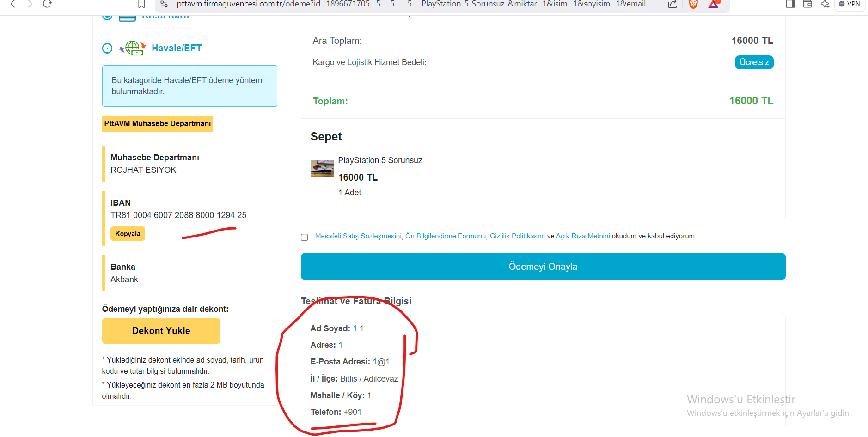Reload the current page
Viewport: 868px width, 437px height.
[x=47, y=4]
